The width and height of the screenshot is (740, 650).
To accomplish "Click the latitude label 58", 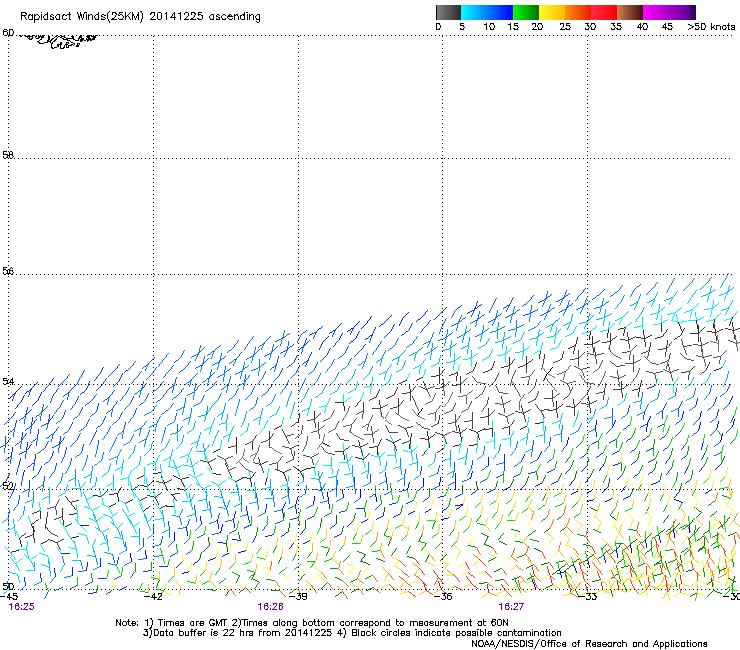I will pyautogui.click(x=8, y=155).
